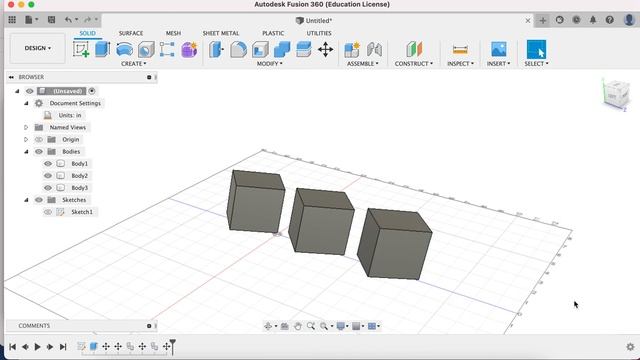Select the Hole tool
The image size is (640, 360).
pyautogui.click(x=146, y=50)
